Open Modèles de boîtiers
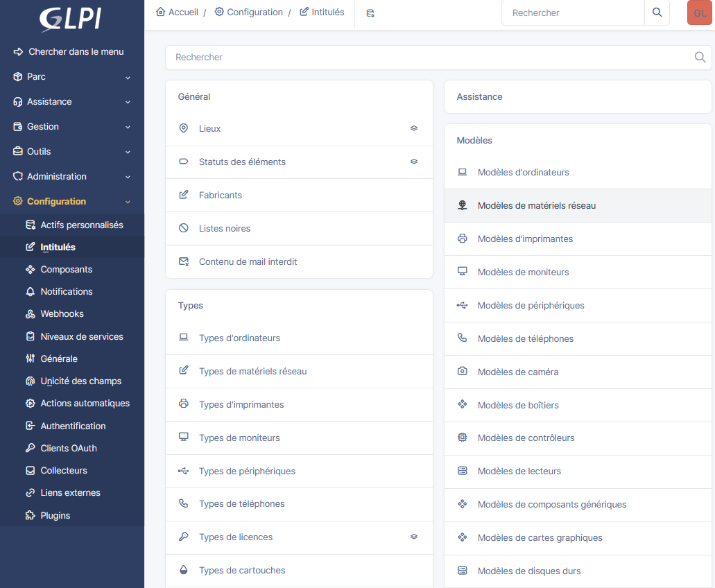This screenshot has width=715, height=588. pos(578,405)
